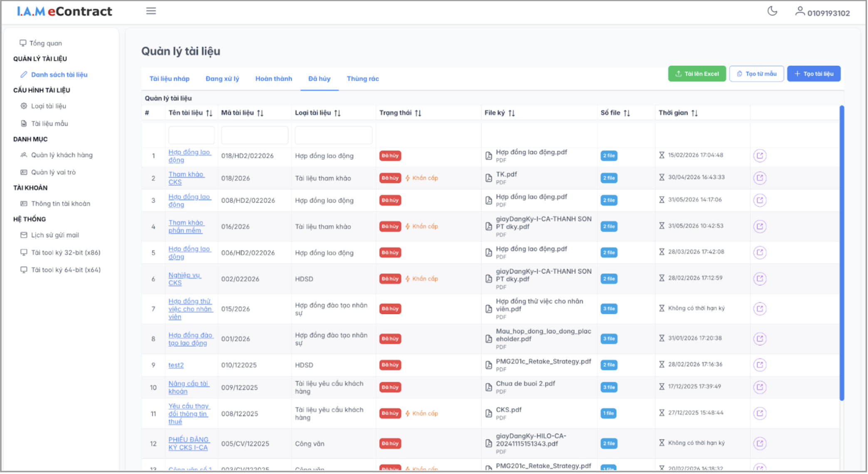Sort by Thời gian column arrows
Viewport: 868px width, 474px height.
click(694, 113)
